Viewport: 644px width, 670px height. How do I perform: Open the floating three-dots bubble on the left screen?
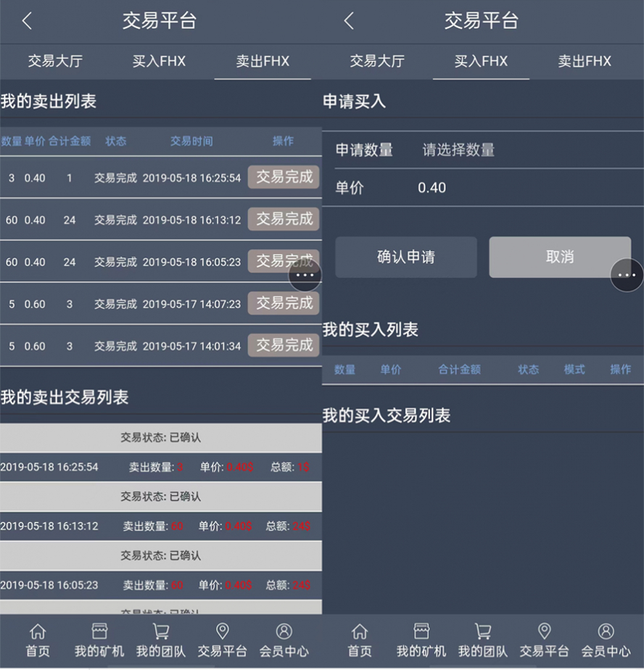(305, 276)
